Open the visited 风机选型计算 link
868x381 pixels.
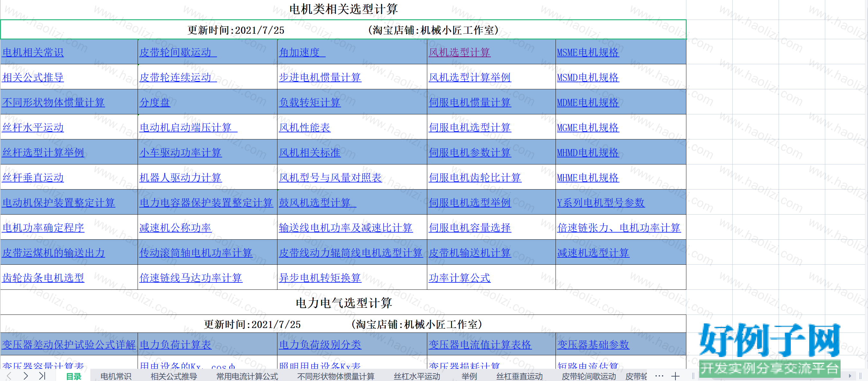coord(460,52)
